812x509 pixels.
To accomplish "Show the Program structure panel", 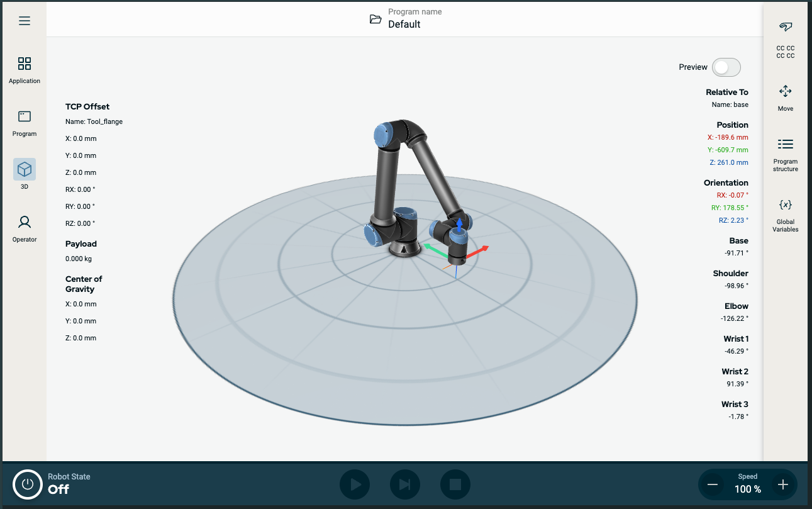I will coord(785,145).
